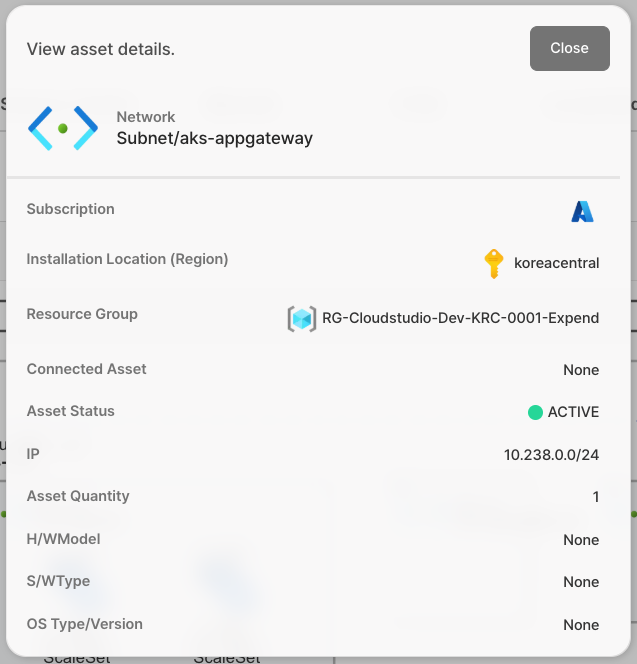Image resolution: width=637 pixels, height=664 pixels.
Task: Close the asset details dialog
Action: point(569,48)
